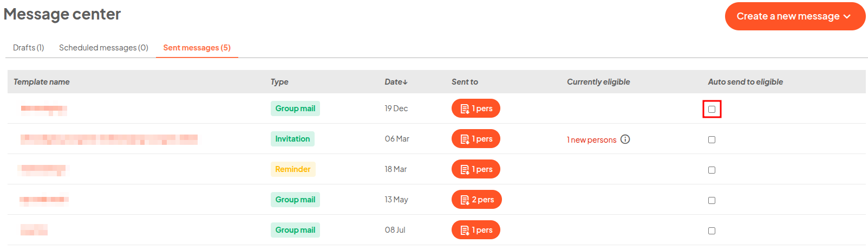Viewport: 868px width, 249px height.
Task: Open the recipient list for the 06 Mar Invitation
Action: 475,139
